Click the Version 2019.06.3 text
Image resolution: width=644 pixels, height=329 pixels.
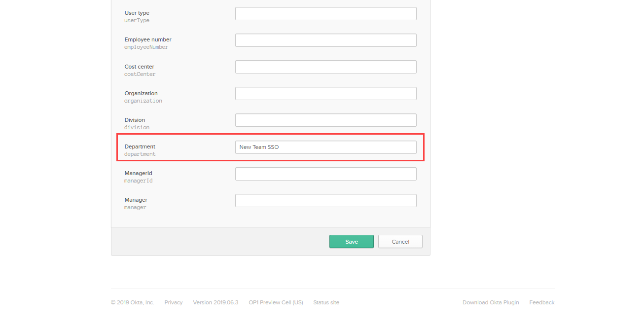click(215, 302)
